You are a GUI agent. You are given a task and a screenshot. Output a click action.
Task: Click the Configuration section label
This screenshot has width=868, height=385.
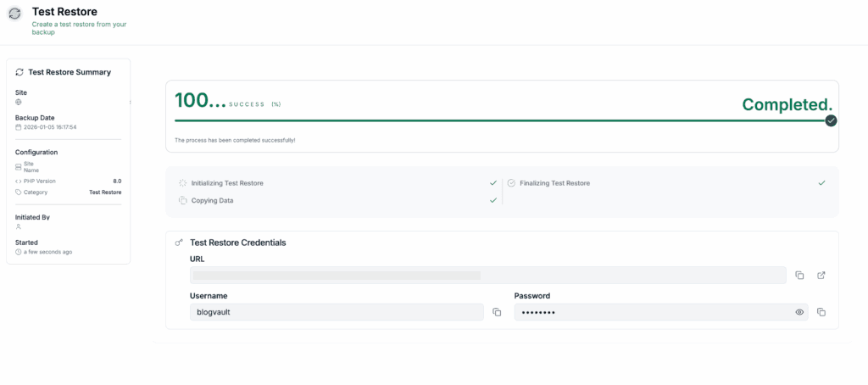36,153
